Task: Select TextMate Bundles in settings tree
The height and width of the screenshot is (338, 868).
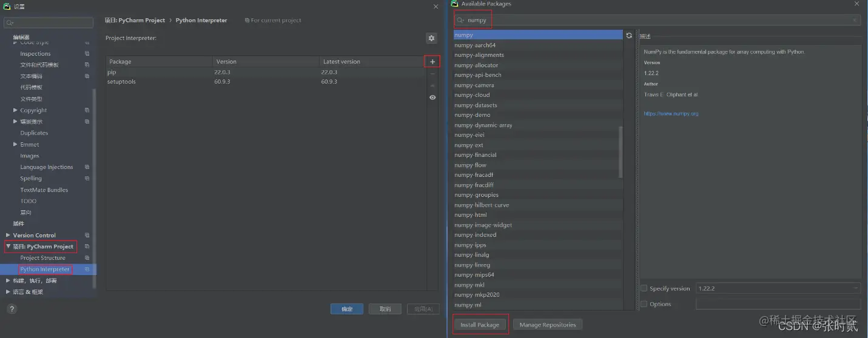Action: (x=44, y=190)
